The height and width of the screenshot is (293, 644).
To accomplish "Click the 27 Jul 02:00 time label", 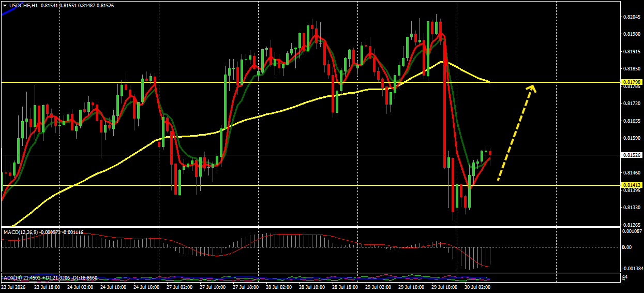I will pyautogui.click(x=179, y=286).
